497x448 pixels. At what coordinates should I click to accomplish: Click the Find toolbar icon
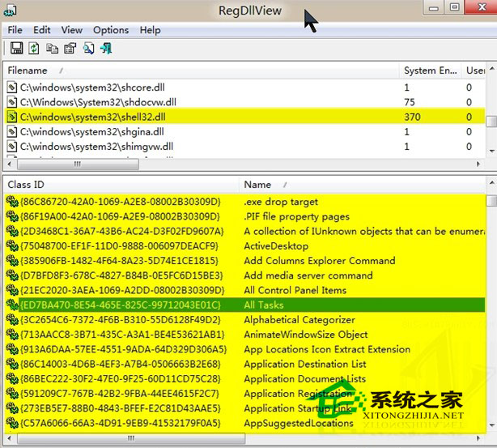pyautogui.click(x=88, y=49)
